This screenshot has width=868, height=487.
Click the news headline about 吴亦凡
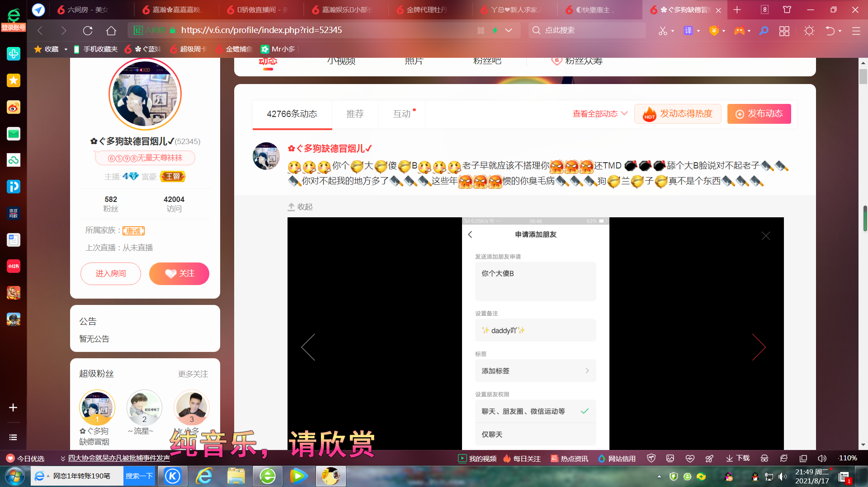click(119, 458)
